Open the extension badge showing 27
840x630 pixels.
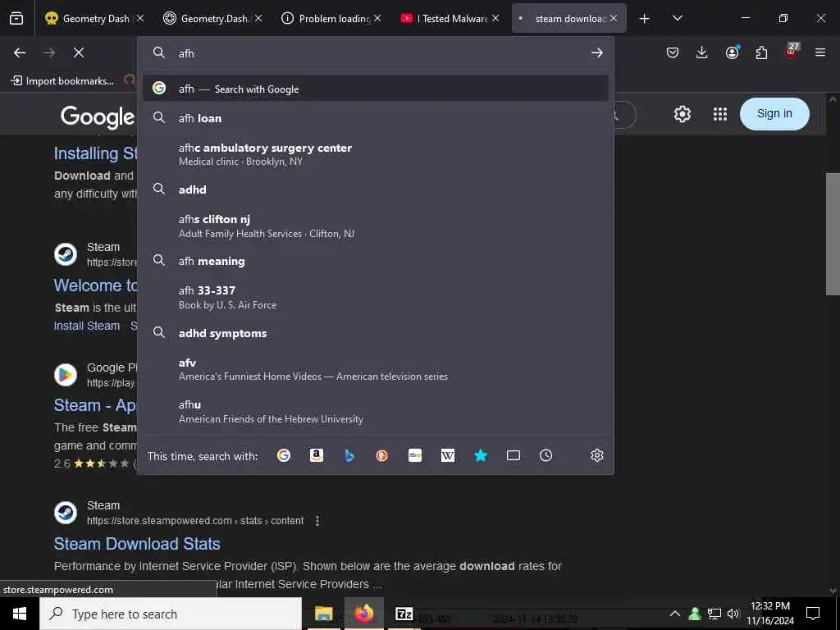[792, 52]
